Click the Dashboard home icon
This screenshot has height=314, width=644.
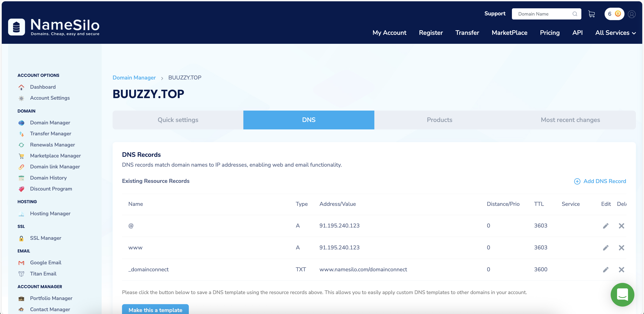[x=21, y=87]
